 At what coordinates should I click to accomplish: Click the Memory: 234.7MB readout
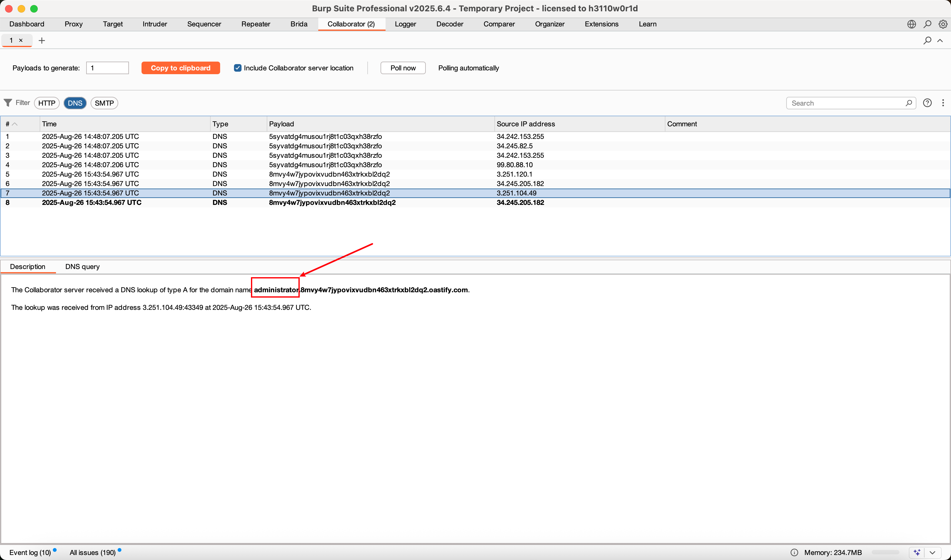(833, 552)
